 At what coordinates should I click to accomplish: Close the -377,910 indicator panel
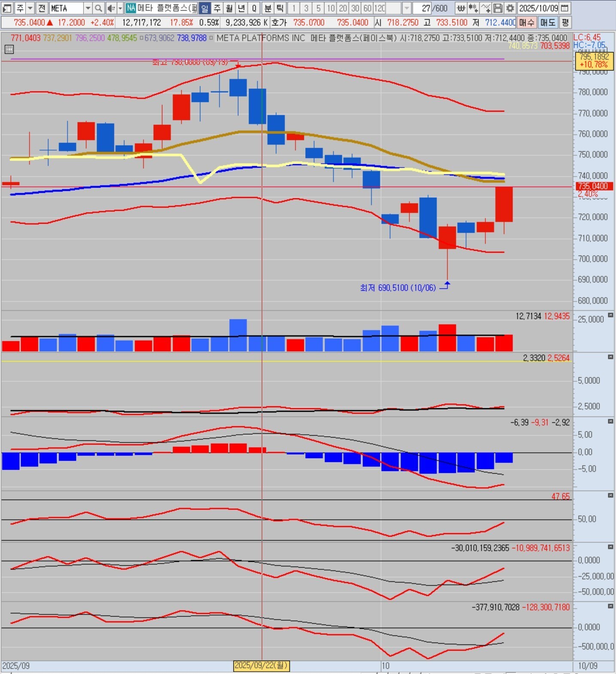(610, 606)
